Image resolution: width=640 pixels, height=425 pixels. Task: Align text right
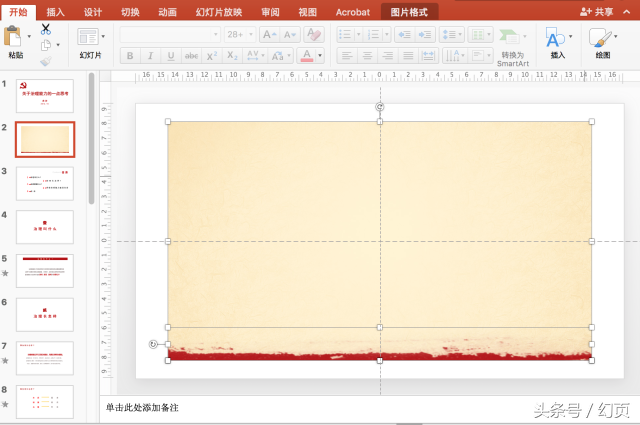(x=388, y=56)
